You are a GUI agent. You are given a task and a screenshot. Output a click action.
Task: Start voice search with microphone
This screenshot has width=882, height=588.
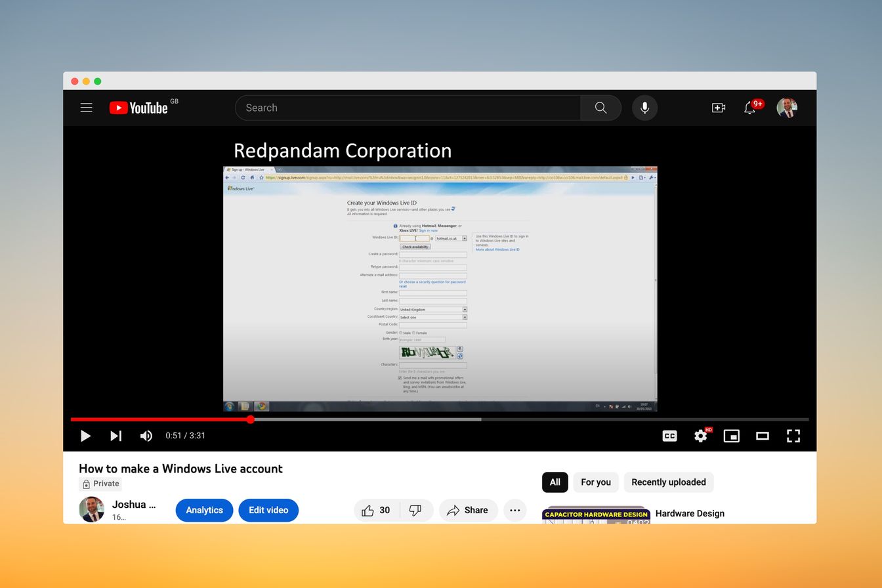pyautogui.click(x=644, y=108)
